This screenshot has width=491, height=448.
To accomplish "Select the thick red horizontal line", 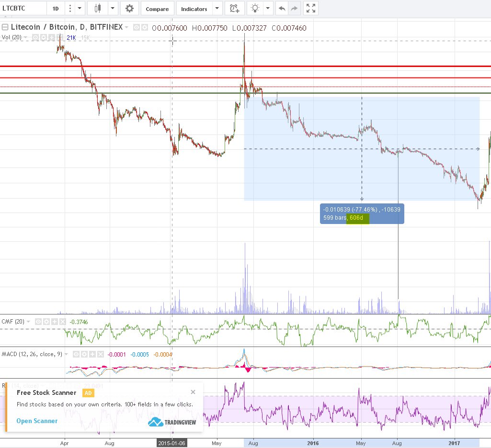I will coord(245,67).
